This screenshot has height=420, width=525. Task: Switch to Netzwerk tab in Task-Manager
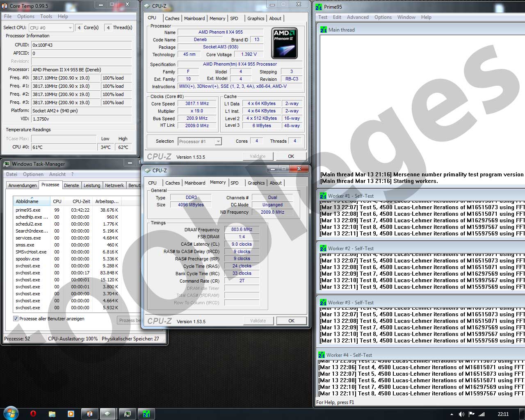click(114, 185)
